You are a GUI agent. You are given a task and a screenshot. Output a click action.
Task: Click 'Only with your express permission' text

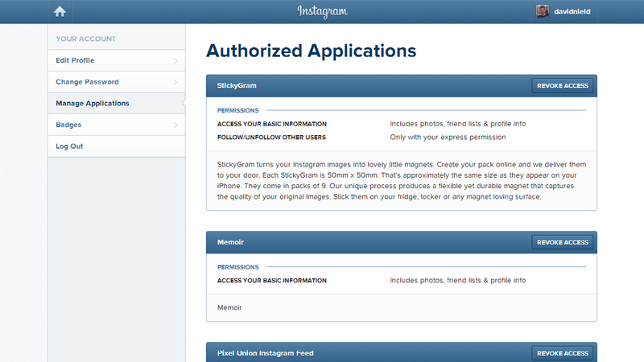point(448,137)
